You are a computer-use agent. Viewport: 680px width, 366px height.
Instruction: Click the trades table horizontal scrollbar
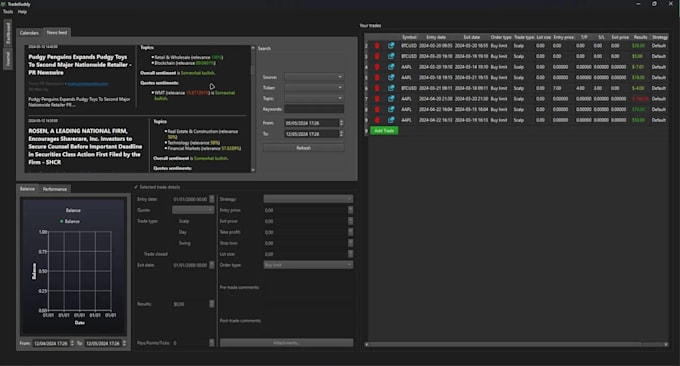505,344
